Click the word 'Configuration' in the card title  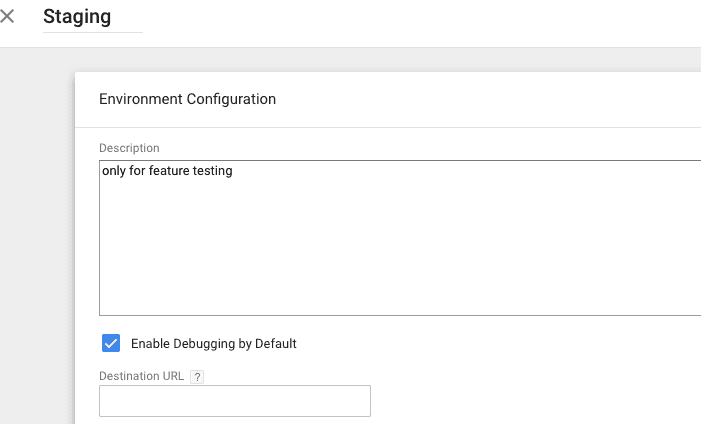pyautogui.click(x=233, y=99)
